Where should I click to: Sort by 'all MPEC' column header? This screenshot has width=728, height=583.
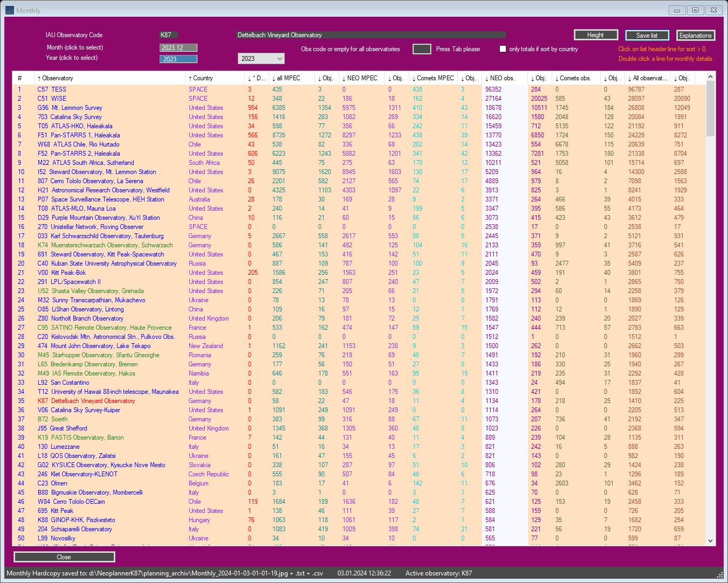tap(292, 78)
